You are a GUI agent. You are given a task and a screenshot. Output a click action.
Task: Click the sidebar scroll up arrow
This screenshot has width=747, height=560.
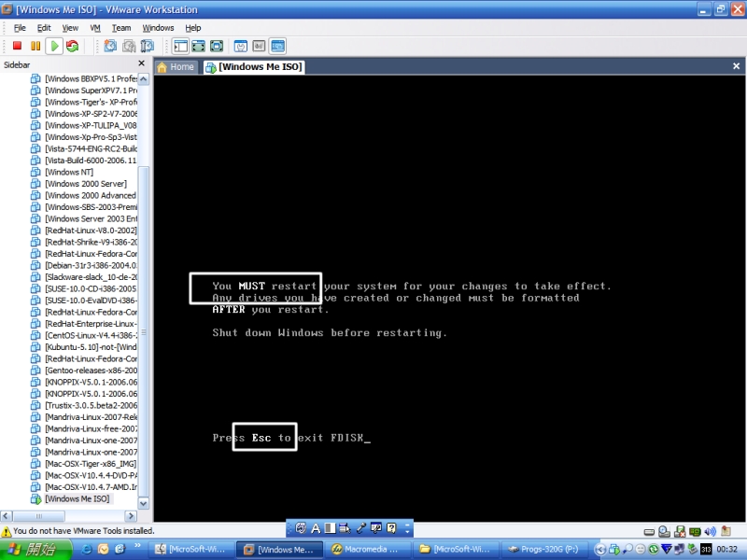pyautogui.click(x=144, y=79)
